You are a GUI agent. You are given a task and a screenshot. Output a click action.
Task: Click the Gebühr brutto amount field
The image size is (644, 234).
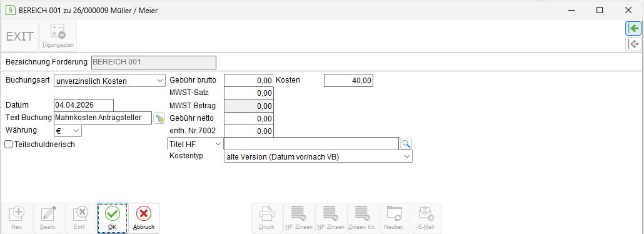[x=248, y=81]
